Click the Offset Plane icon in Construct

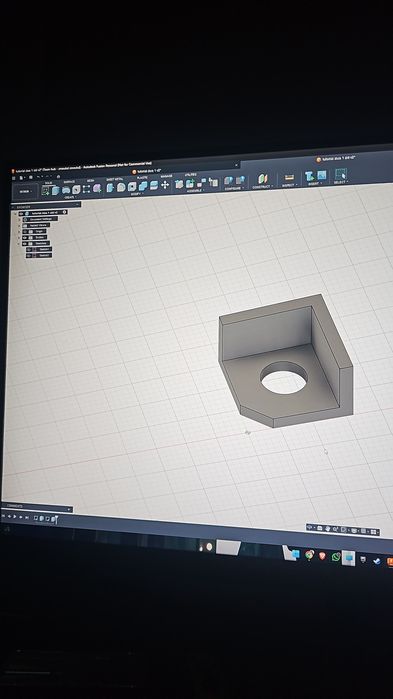(262, 179)
